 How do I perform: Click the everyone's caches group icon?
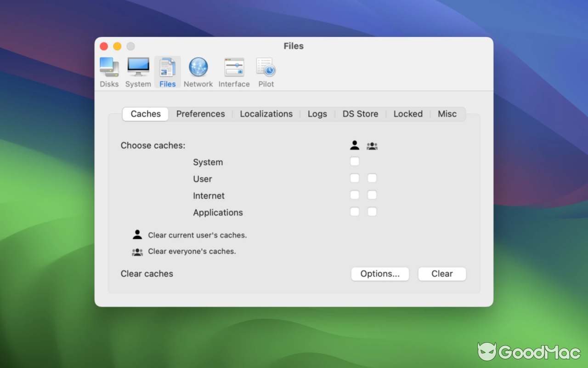pos(372,145)
